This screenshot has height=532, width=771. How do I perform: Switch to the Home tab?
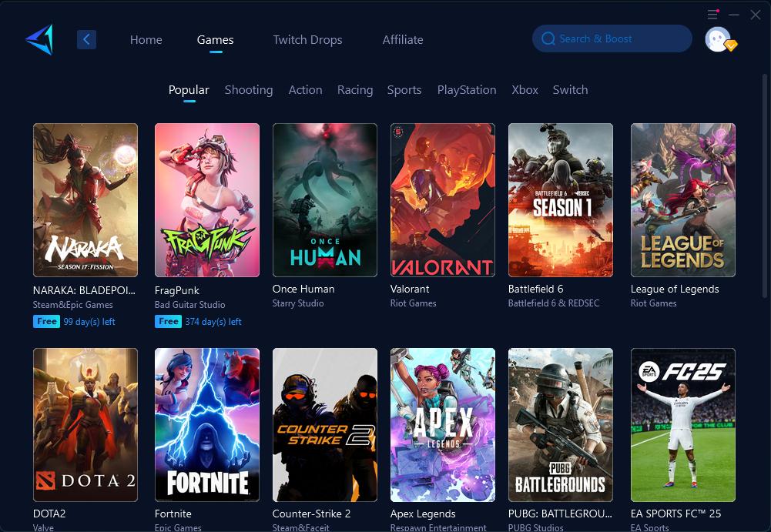146,40
